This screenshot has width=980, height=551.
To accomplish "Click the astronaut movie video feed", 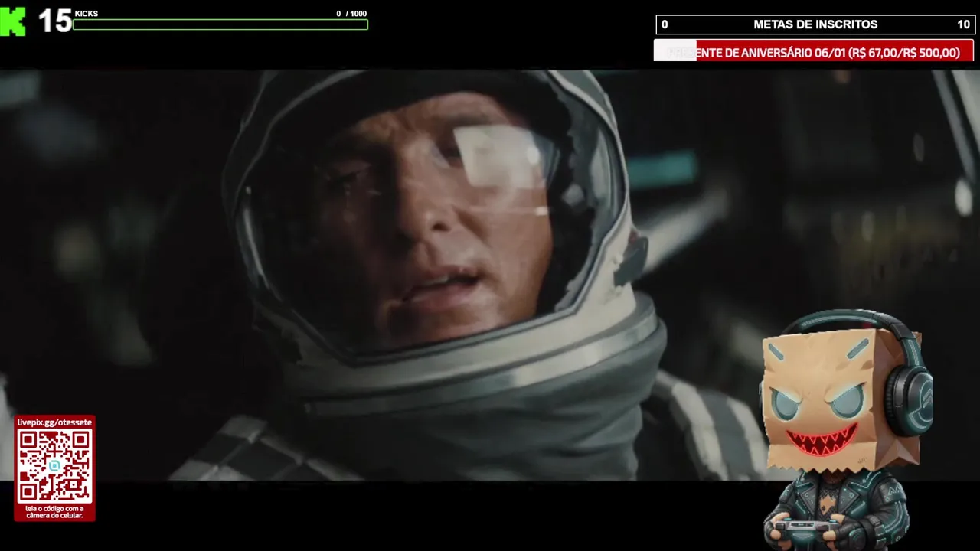I will point(490,275).
